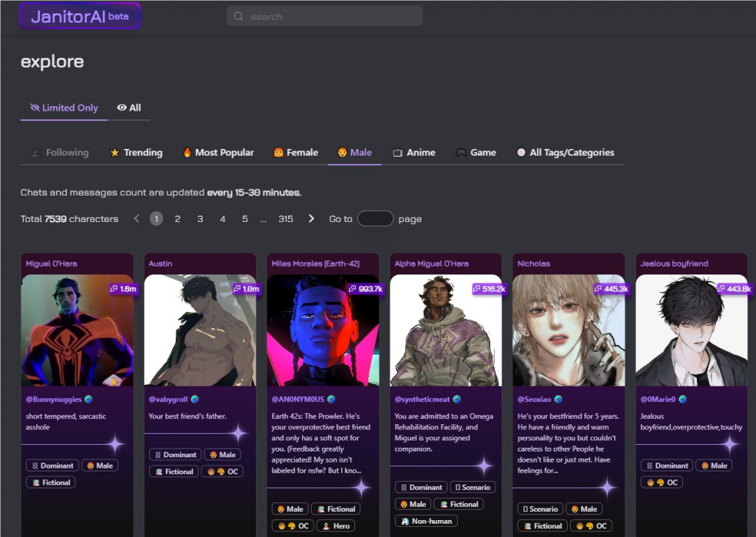
Task: Switch to the Anime tab
Action: 413,153
